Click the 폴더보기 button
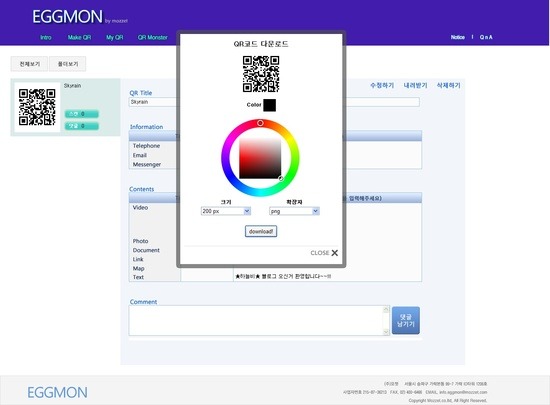Screen dimensions: 550x405 pos(68,64)
